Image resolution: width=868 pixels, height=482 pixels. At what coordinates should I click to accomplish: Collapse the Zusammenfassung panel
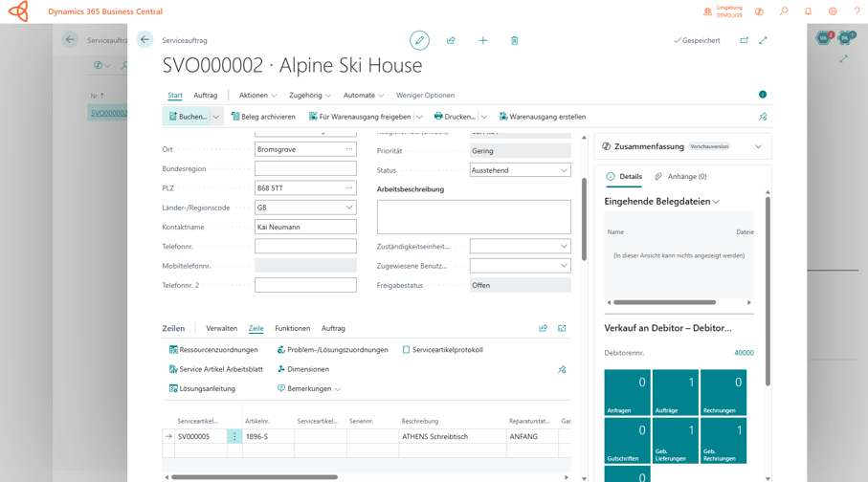758,146
